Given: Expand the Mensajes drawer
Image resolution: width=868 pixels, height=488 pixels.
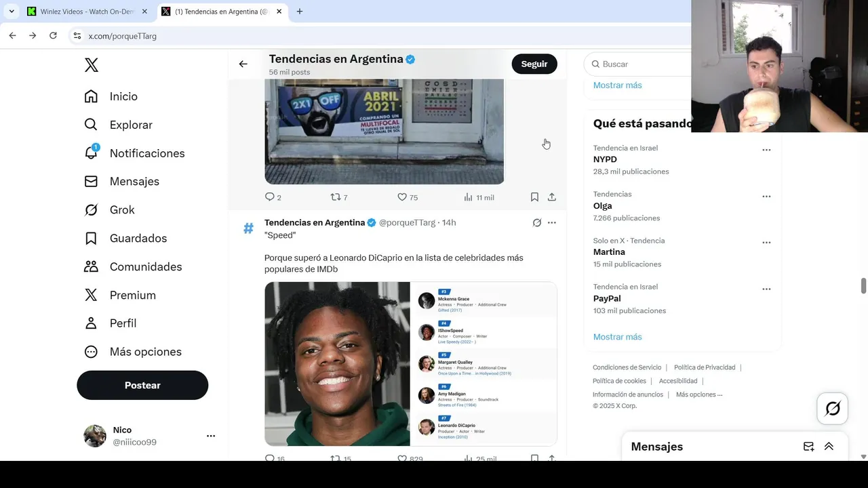Looking at the screenshot, I should pos(829,447).
